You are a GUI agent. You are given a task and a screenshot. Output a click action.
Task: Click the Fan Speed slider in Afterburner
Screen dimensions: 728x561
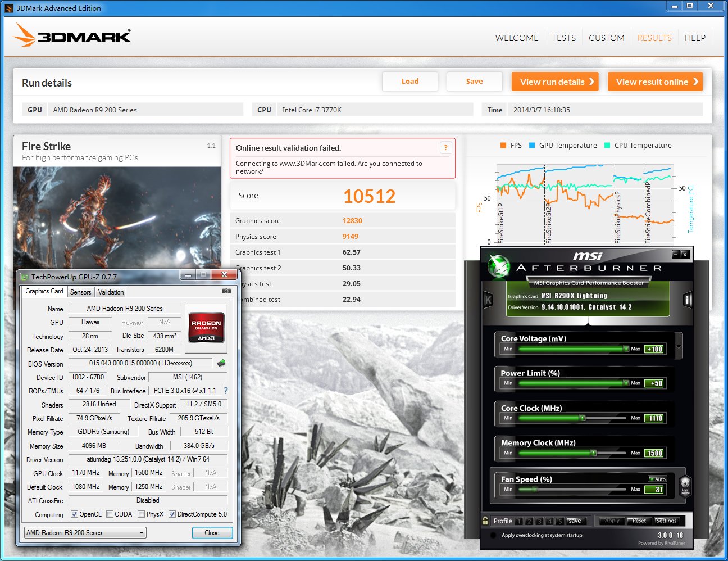tap(572, 490)
